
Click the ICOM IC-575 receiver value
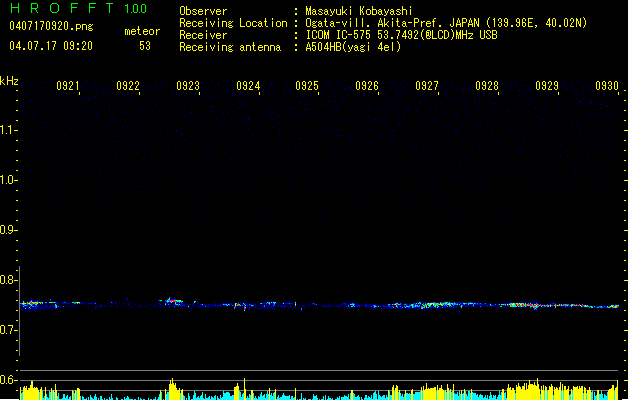[x=401, y=35]
